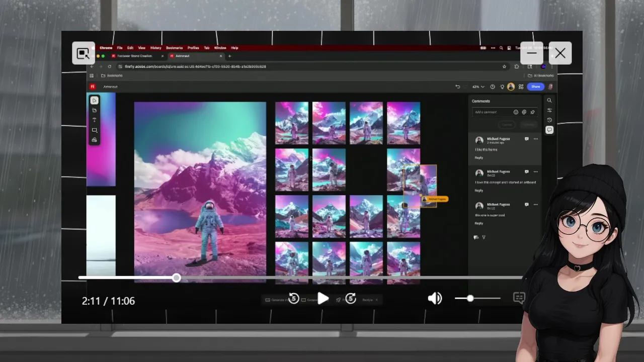Open search in right sidebar
The width and height of the screenshot is (644, 362).
pyautogui.click(x=549, y=101)
